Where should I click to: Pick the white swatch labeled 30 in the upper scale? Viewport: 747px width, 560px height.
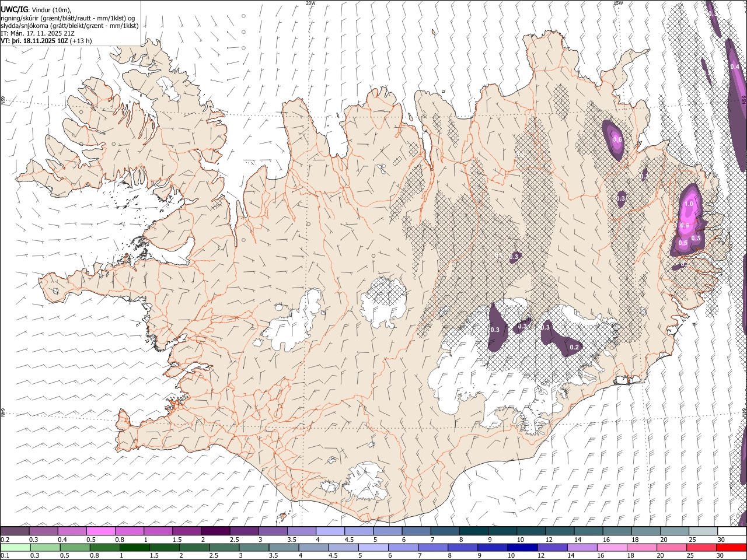[732, 531]
